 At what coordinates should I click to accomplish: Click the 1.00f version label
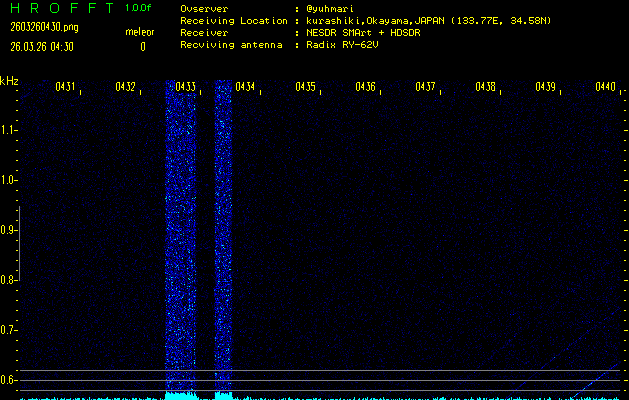click(139, 8)
